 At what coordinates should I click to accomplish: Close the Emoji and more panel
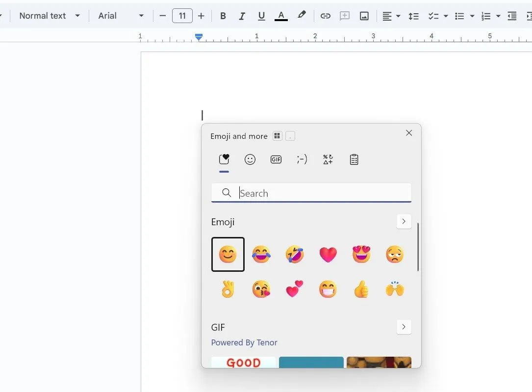coord(409,133)
